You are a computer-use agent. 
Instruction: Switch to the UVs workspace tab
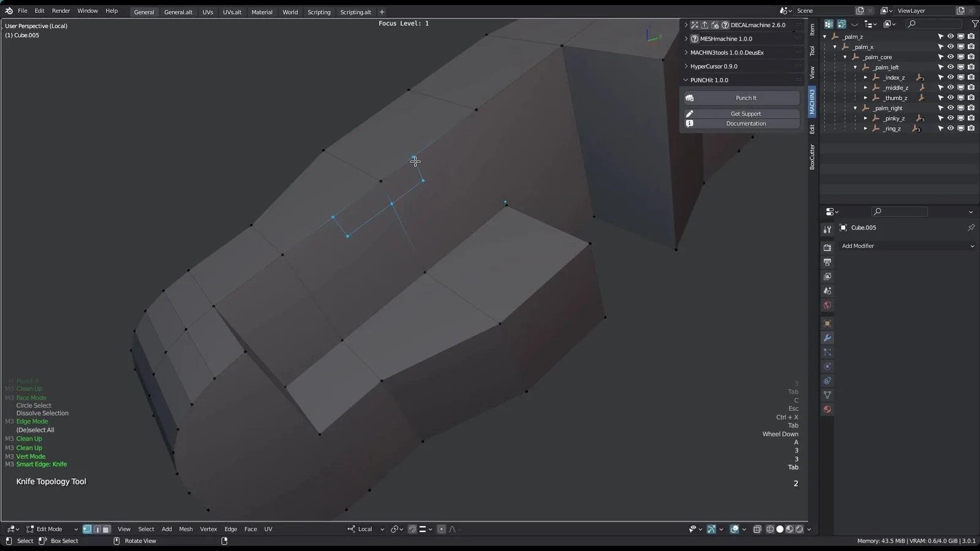click(208, 12)
